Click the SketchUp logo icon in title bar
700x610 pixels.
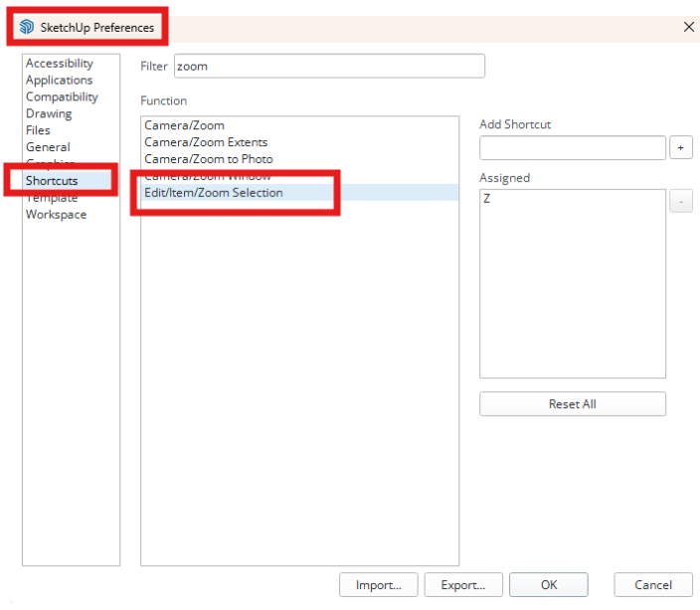pyautogui.click(x=27, y=27)
